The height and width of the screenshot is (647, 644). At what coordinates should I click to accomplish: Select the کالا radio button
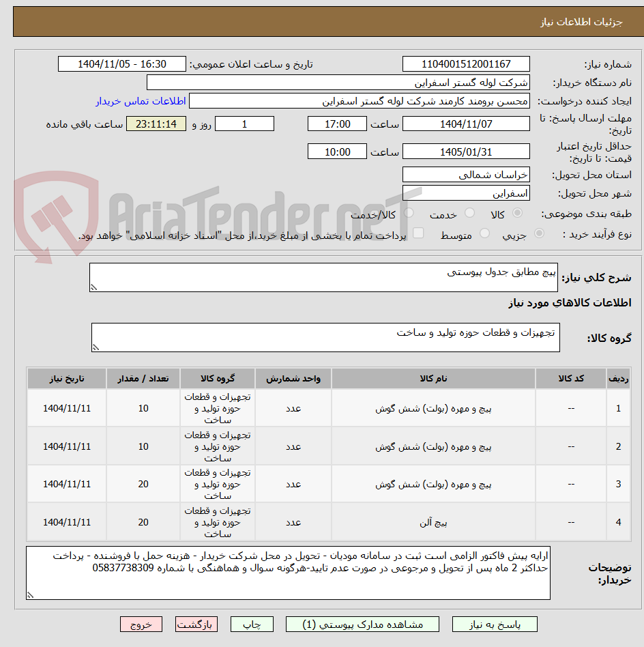517,213
